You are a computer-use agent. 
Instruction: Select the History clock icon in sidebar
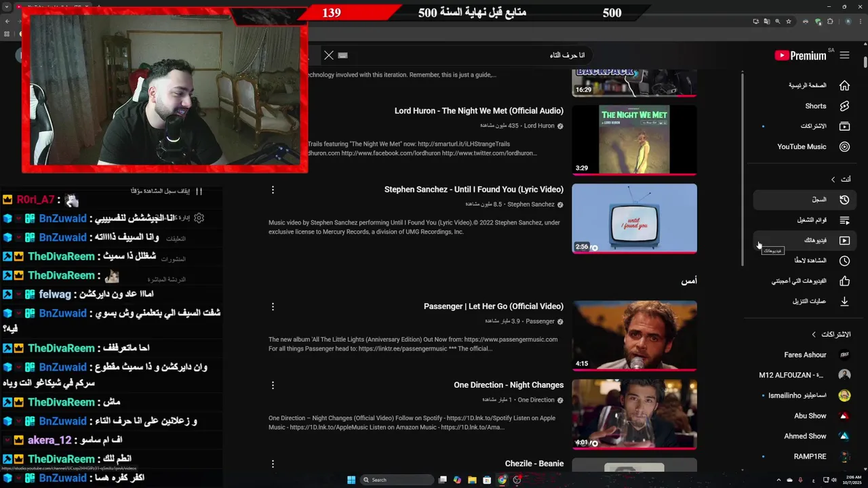pyautogui.click(x=844, y=199)
